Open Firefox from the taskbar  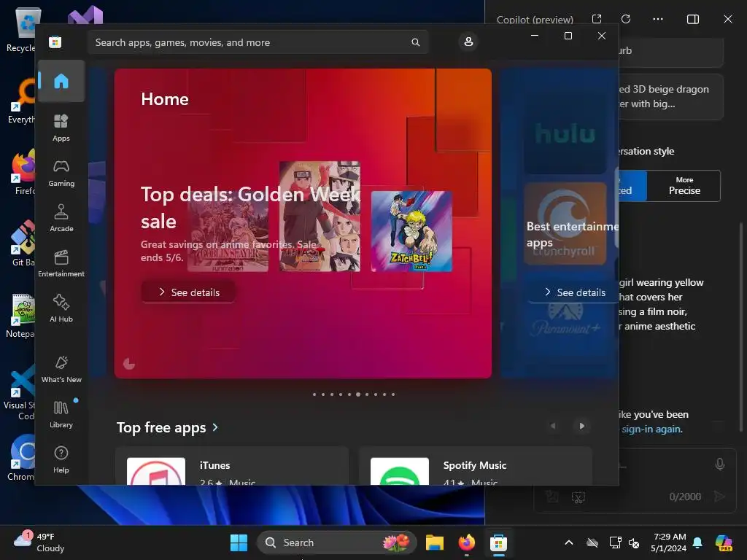466,542
